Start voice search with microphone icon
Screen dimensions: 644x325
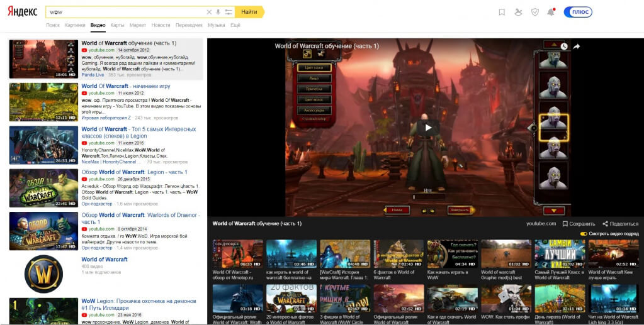coord(218,12)
